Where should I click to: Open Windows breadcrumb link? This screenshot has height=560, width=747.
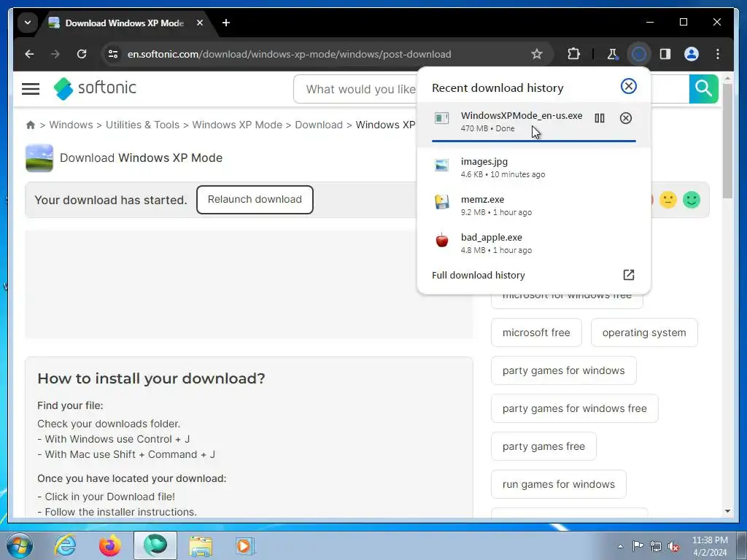click(71, 125)
